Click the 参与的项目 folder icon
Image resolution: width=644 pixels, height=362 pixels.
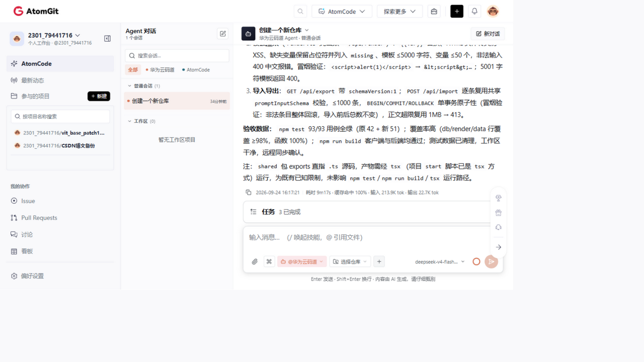(x=14, y=96)
